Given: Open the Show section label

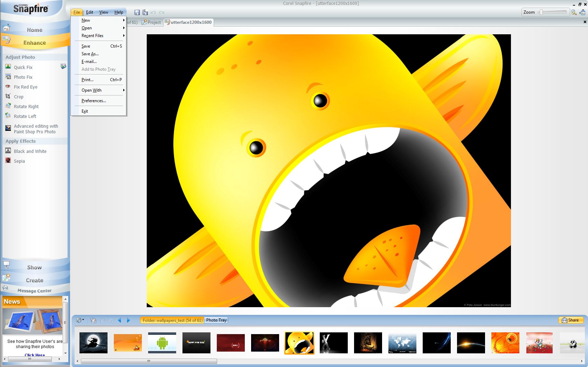Looking at the screenshot, I should [34, 268].
